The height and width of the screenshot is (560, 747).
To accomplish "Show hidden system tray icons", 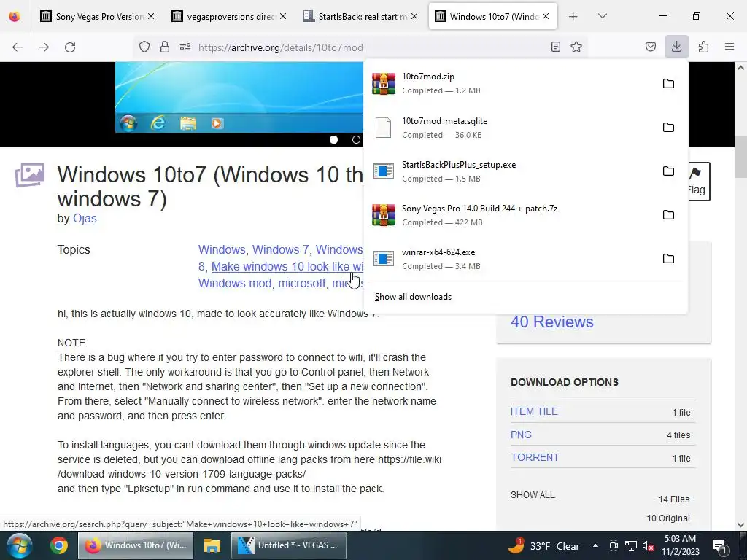I will 595,545.
